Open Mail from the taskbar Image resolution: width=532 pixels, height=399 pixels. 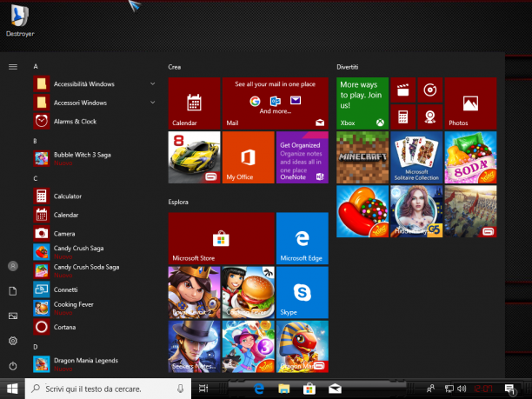click(335, 389)
